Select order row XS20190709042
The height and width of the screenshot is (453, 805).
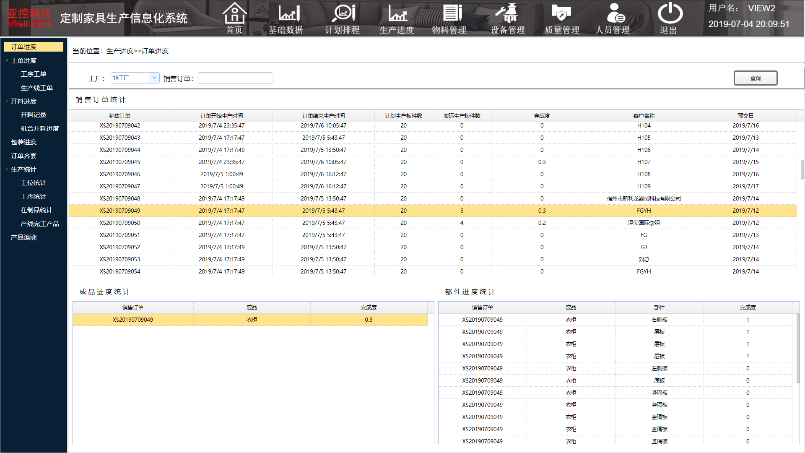[433, 125]
